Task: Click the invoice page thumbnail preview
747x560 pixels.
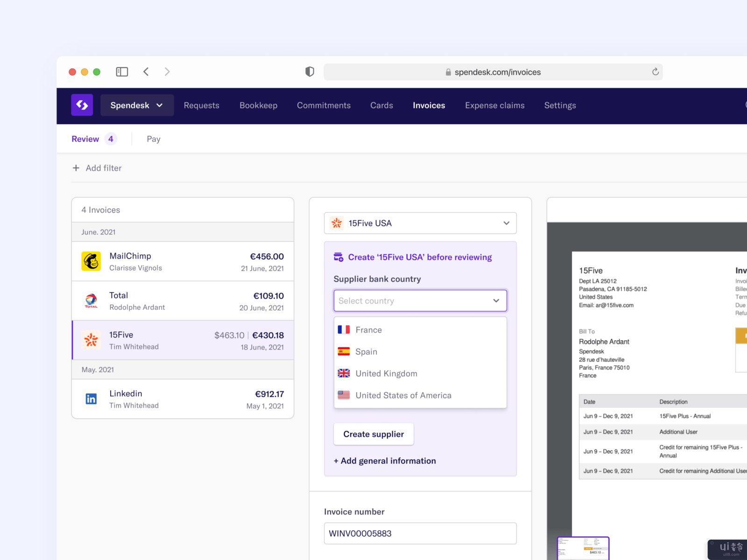Action: [583, 548]
